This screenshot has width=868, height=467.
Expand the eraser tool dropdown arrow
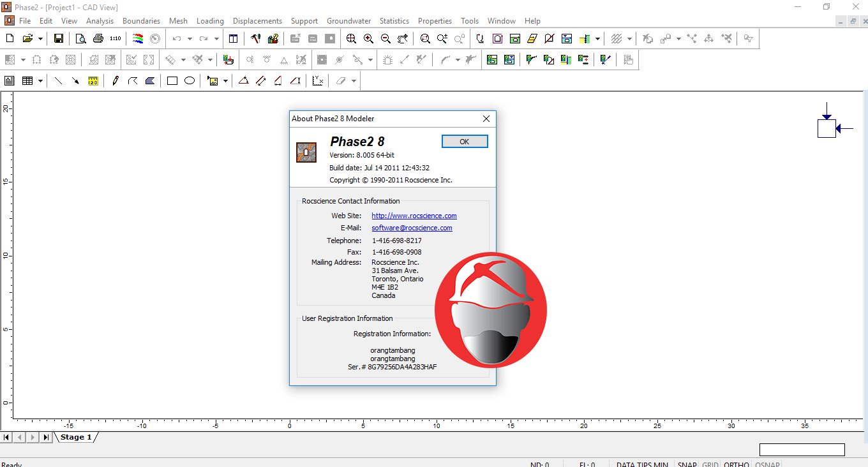354,81
